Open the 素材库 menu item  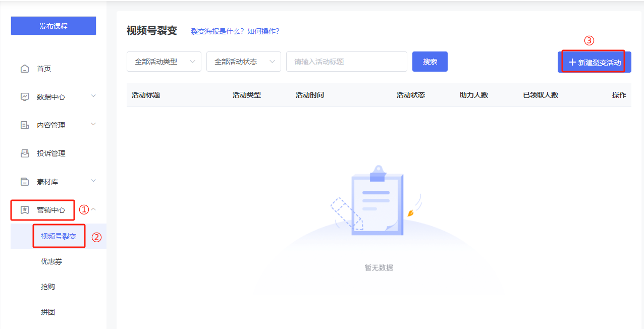pos(47,182)
